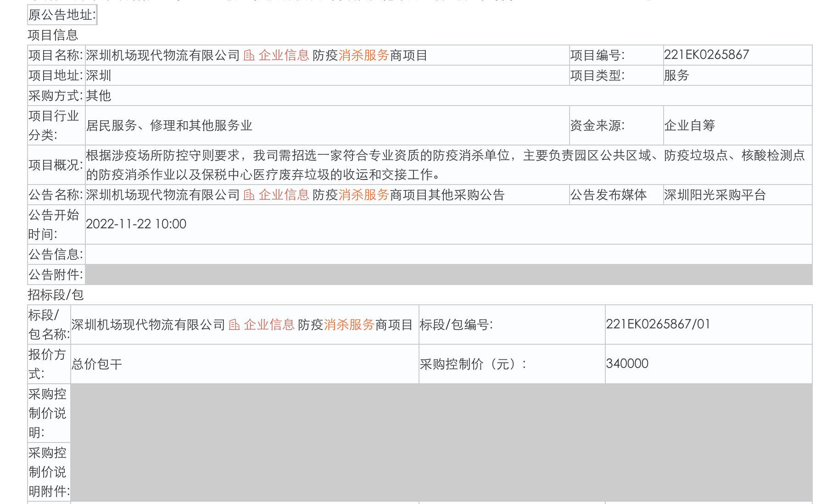Click the 深圳 project address value

pos(98,76)
